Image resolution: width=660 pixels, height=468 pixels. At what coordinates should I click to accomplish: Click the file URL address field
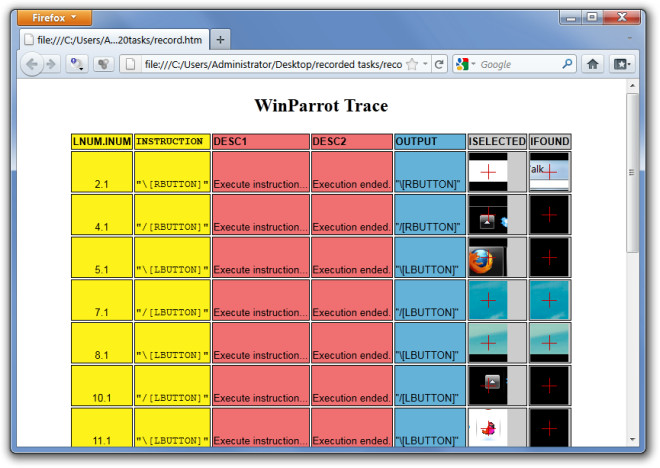pos(273,64)
